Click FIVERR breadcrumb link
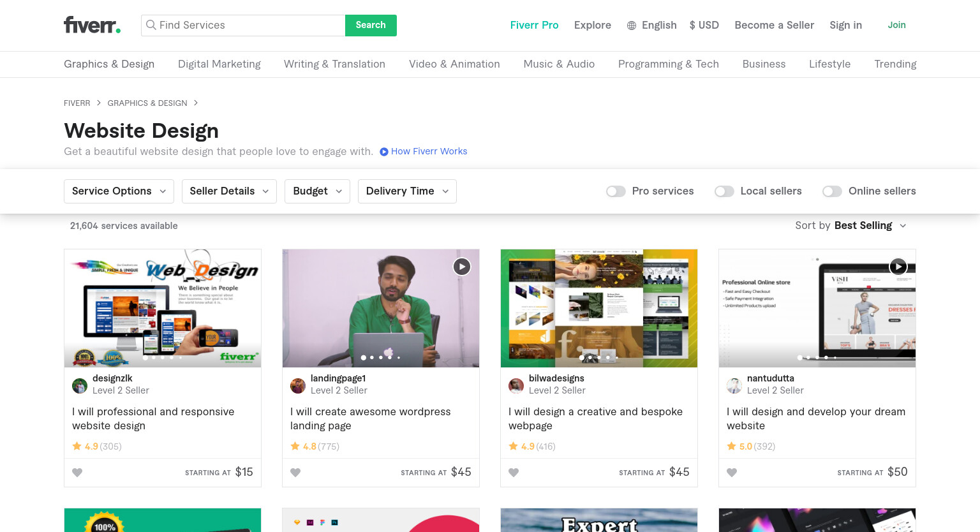Screen dimensions: 980x532 tap(77, 103)
